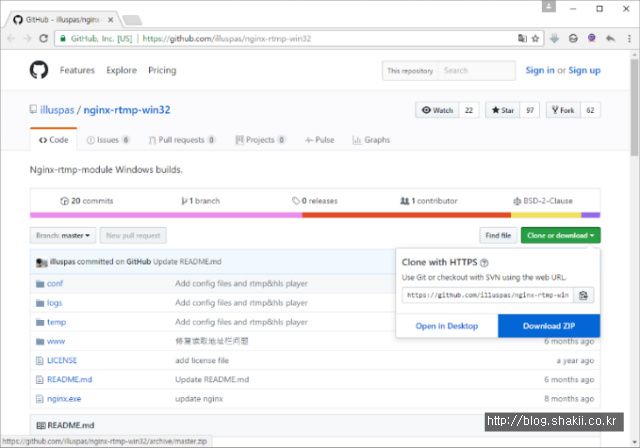Switch to the Issues tab
This screenshot has width=640, height=448.
pos(108,140)
